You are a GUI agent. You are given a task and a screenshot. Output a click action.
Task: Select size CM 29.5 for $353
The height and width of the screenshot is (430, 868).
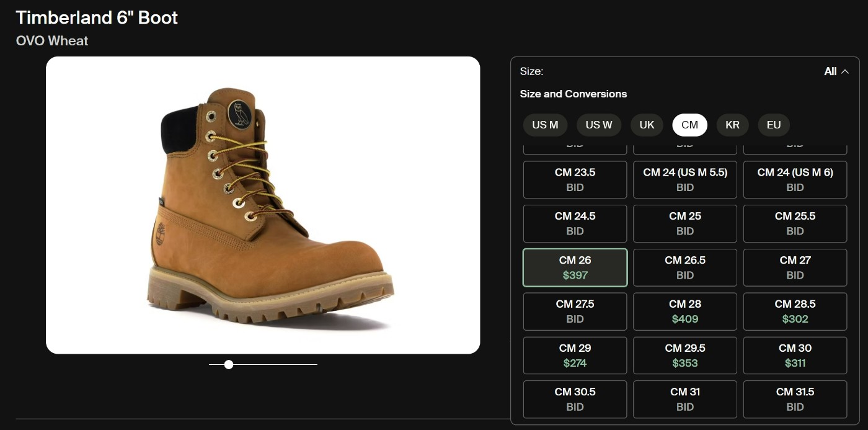[x=684, y=356]
